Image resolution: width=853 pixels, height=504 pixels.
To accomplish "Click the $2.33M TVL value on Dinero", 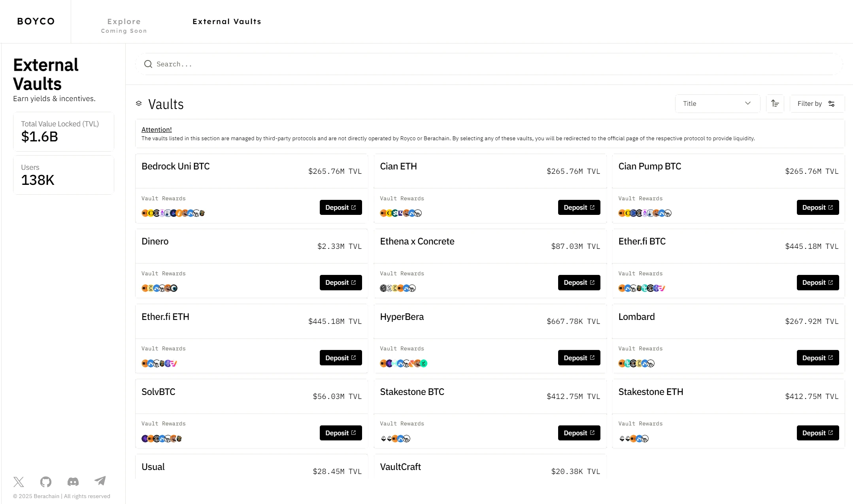I will click(340, 246).
